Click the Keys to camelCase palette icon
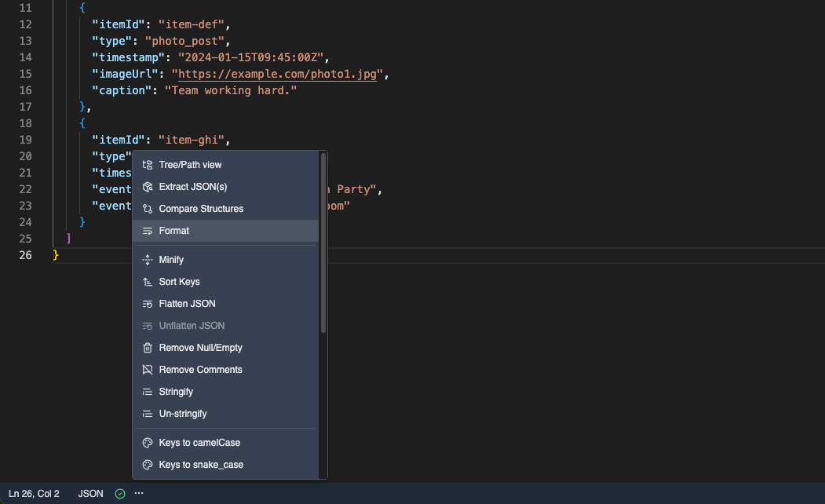 pyautogui.click(x=148, y=443)
